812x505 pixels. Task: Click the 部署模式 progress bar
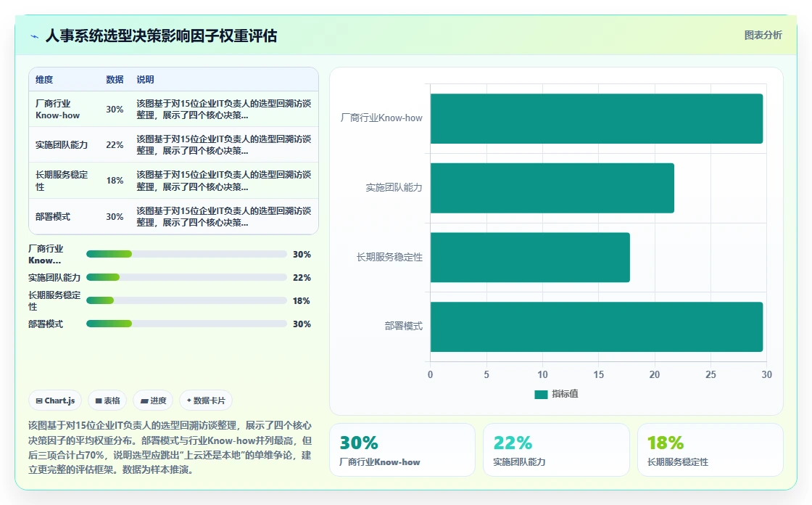[186, 324]
